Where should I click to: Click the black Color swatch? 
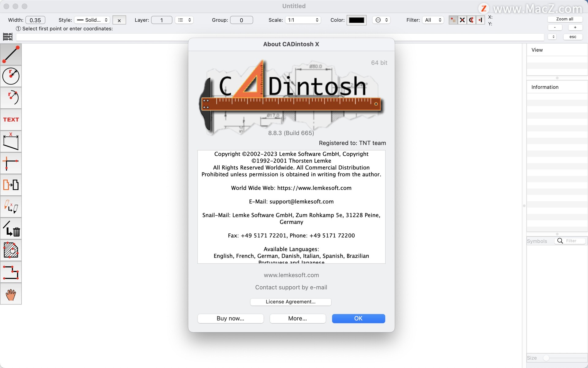tap(356, 20)
